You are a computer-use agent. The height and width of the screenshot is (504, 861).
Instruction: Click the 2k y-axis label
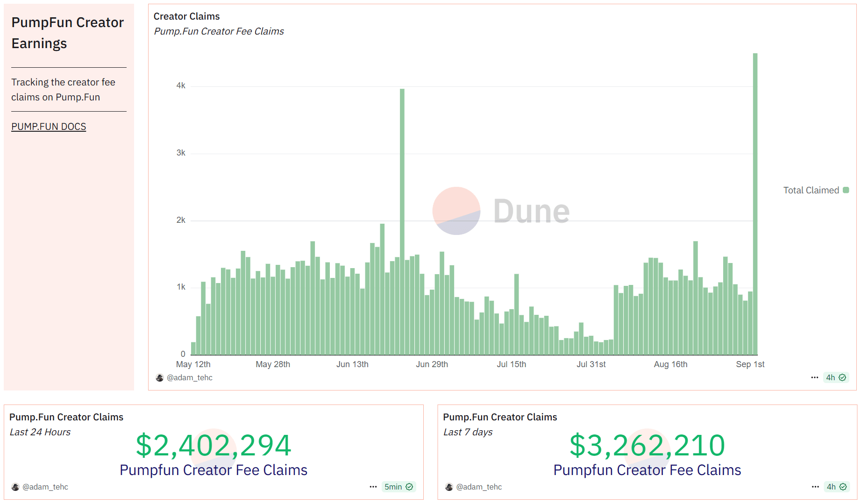[181, 220]
